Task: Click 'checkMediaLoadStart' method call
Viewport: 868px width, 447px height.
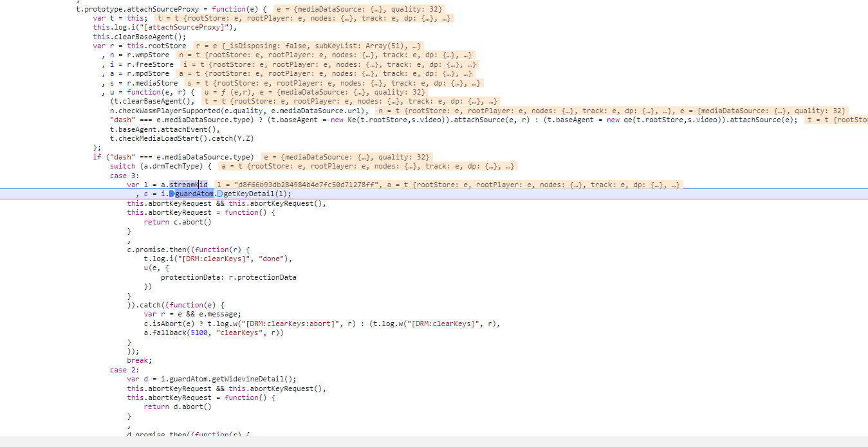Action: [158, 138]
